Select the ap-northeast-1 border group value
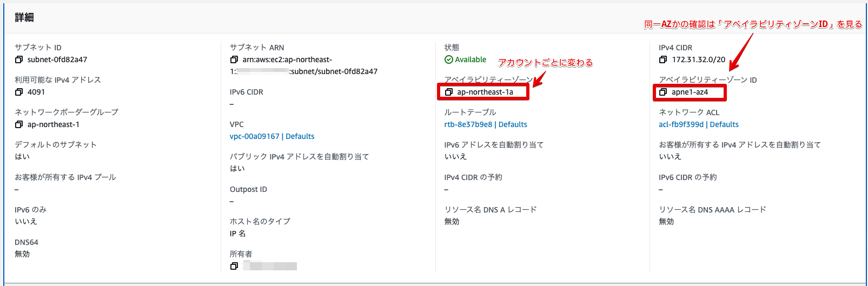The image size is (868, 286). coord(54,124)
